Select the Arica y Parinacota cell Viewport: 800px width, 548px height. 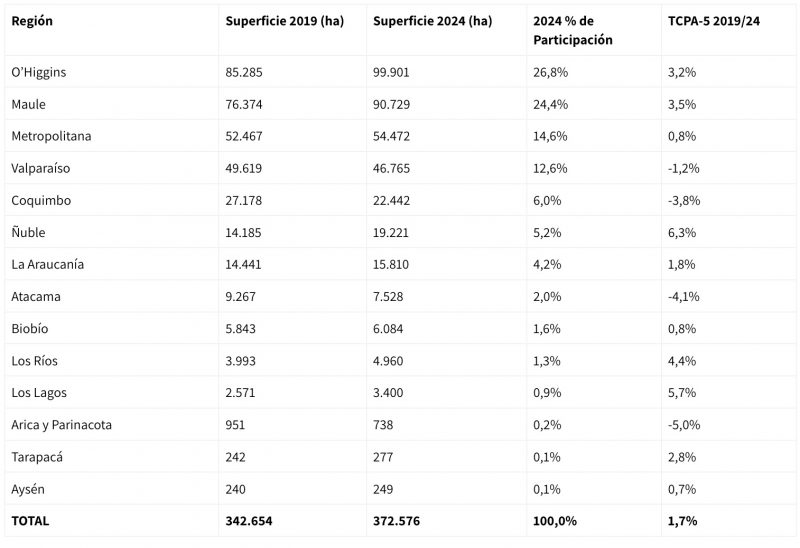click(x=61, y=424)
